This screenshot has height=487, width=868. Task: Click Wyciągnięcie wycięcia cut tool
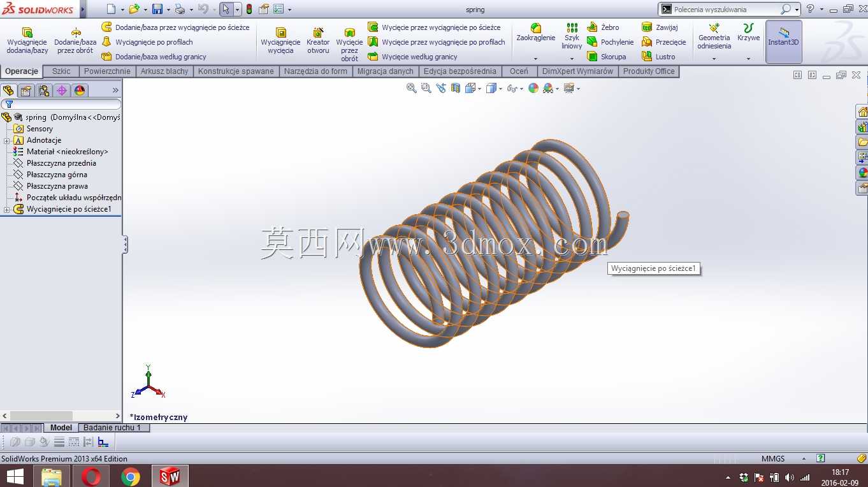280,40
